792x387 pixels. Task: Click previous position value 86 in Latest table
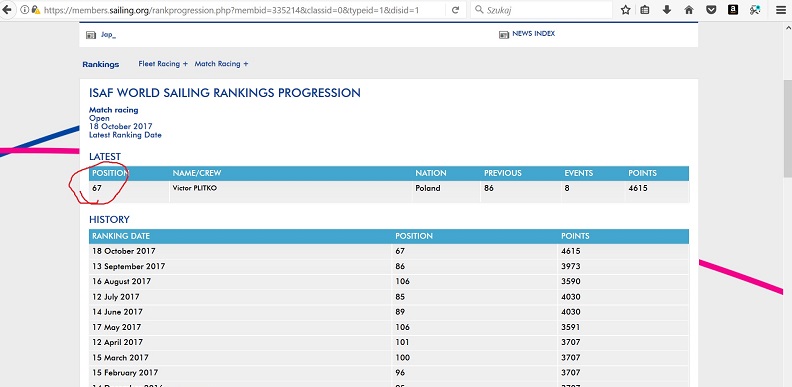tap(488, 188)
